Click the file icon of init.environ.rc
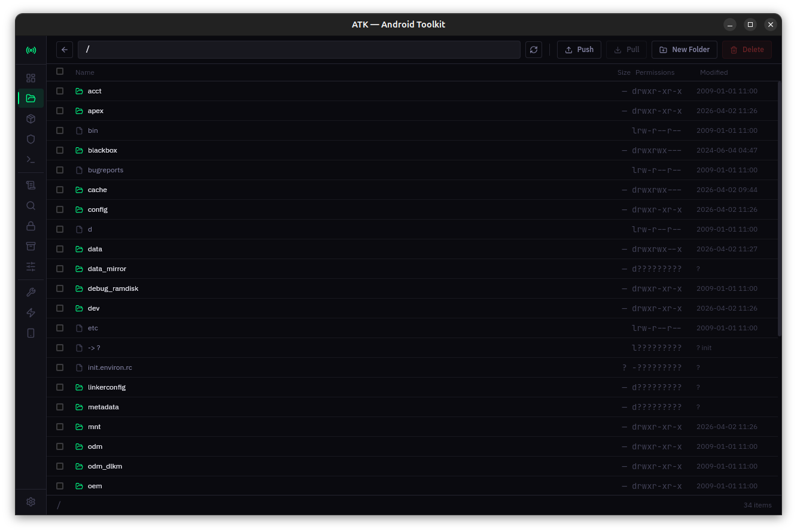Image resolution: width=797 pixels, height=532 pixels. 79,367
